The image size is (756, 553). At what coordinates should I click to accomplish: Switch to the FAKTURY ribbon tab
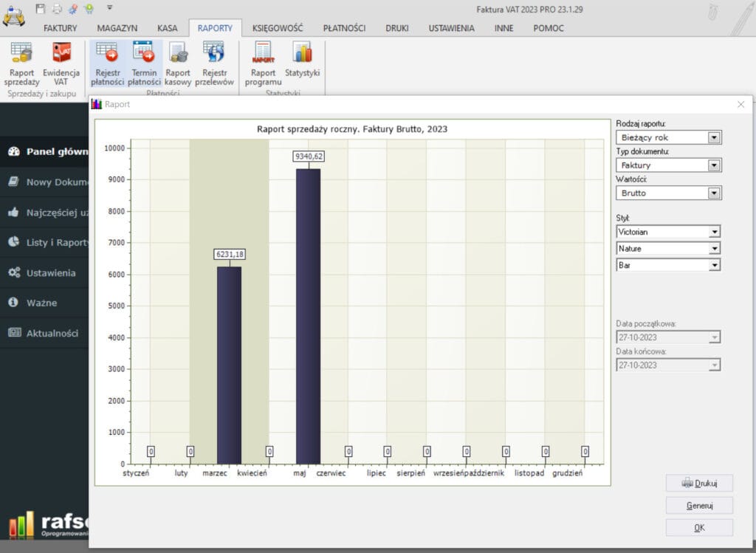tap(60, 28)
